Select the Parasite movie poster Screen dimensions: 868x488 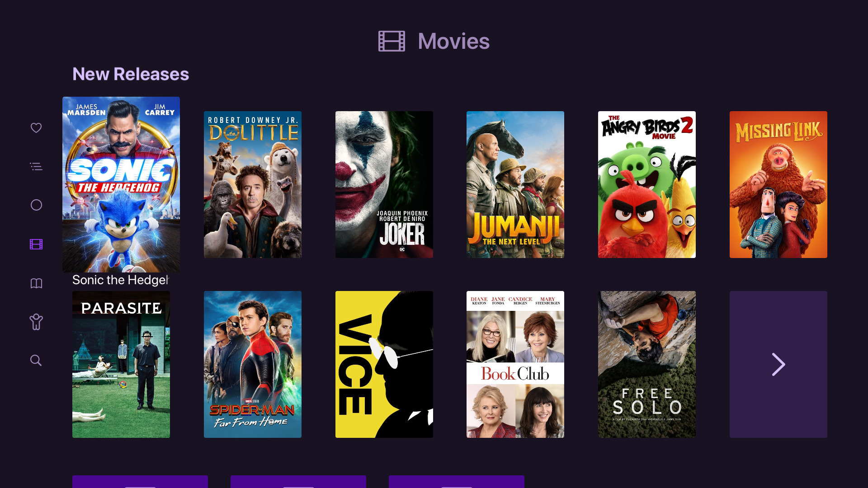(x=121, y=364)
